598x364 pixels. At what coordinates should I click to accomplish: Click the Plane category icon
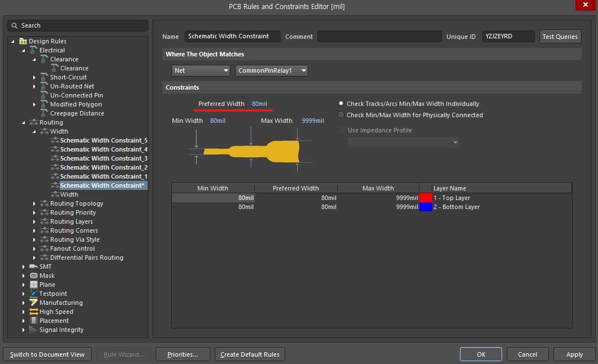(x=34, y=285)
